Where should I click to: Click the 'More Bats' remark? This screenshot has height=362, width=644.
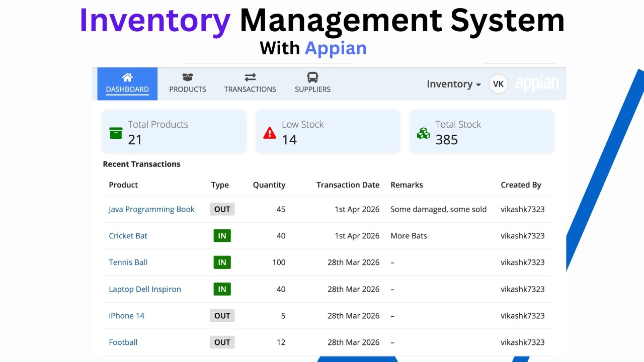(x=409, y=236)
